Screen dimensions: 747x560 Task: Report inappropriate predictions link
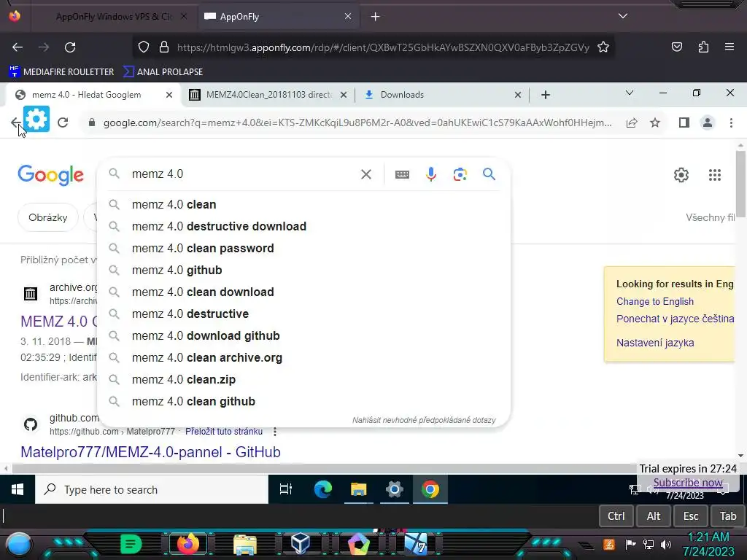click(x=424, y=420)
